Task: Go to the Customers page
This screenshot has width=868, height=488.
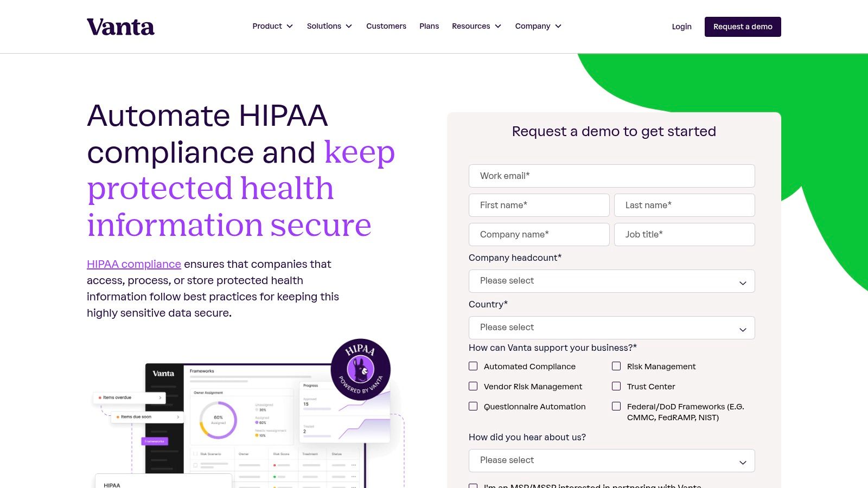Action: click(x=386, y=26)
